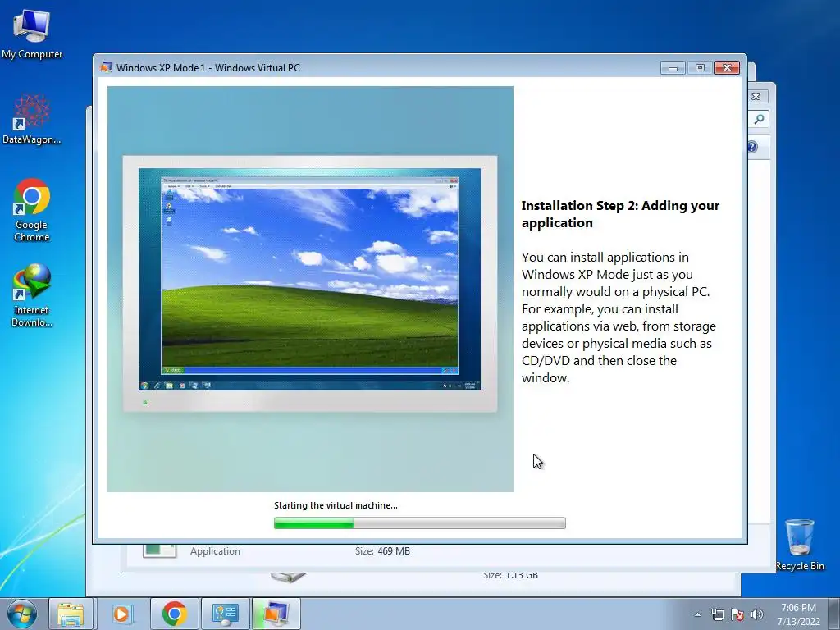Open the network status tray icon
This screenshot has height=630, width=840.
coord(717,614)
